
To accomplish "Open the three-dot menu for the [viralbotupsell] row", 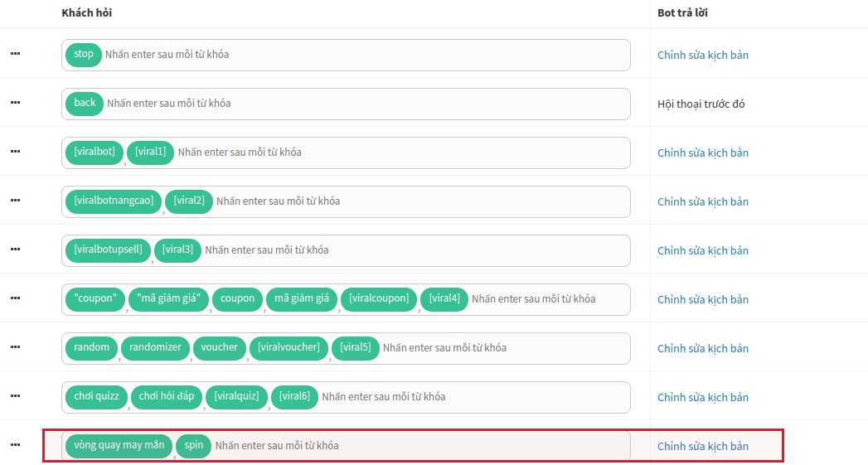I will [x=15, y=249].
